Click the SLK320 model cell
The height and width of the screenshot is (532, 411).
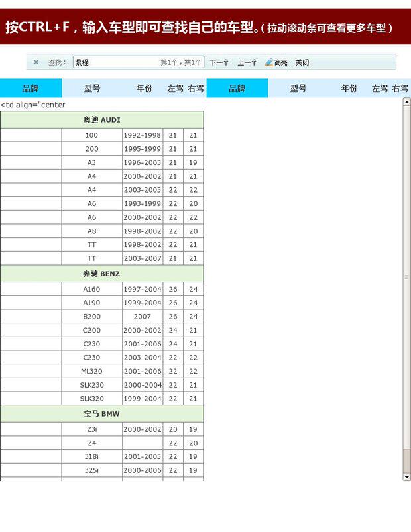click(91, 399)
